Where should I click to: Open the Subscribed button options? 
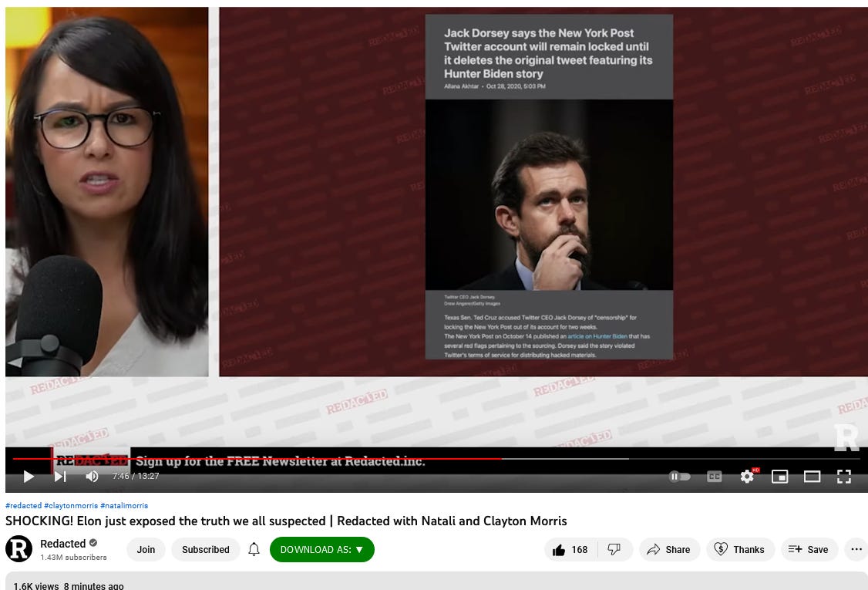click(205, 550)
